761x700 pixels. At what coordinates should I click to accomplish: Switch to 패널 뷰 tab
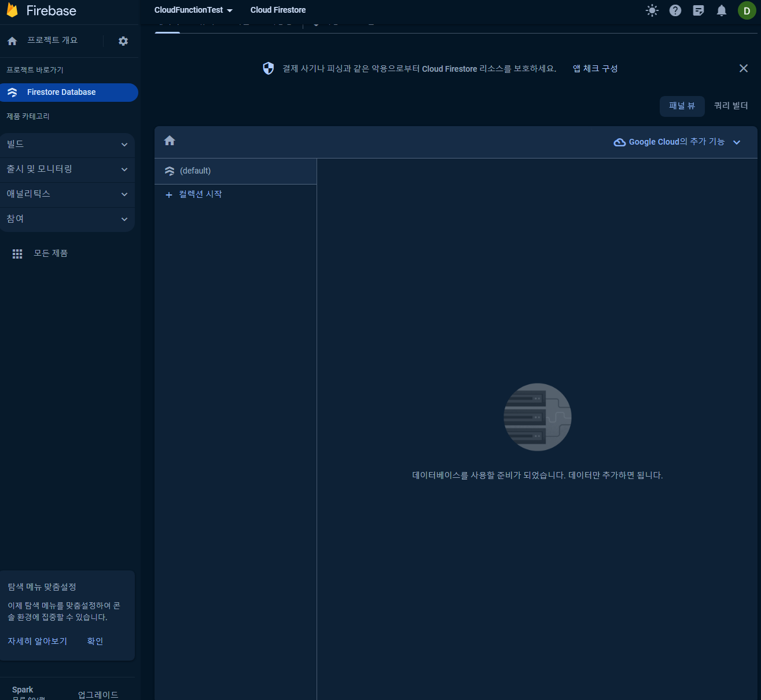(682, 106)
